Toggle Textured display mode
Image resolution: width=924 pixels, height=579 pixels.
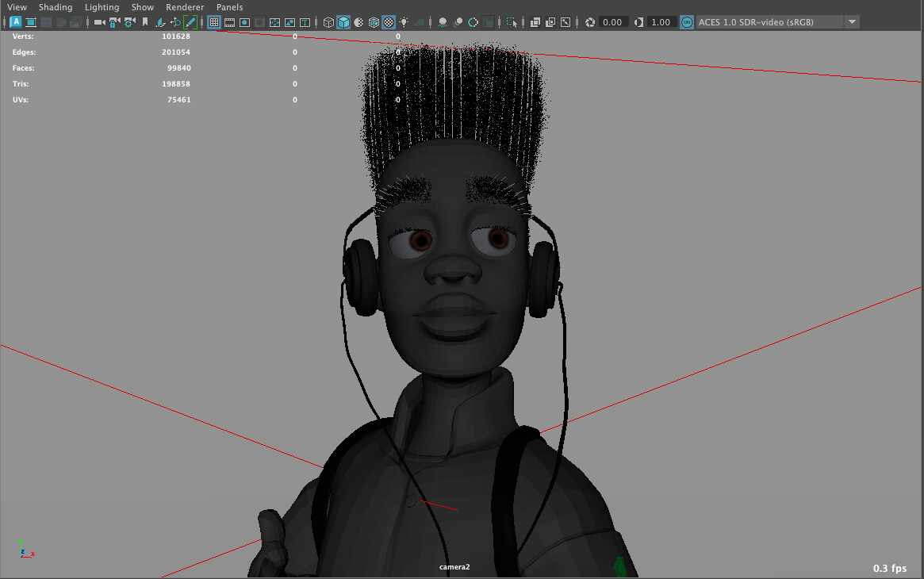tap(389, 22)
